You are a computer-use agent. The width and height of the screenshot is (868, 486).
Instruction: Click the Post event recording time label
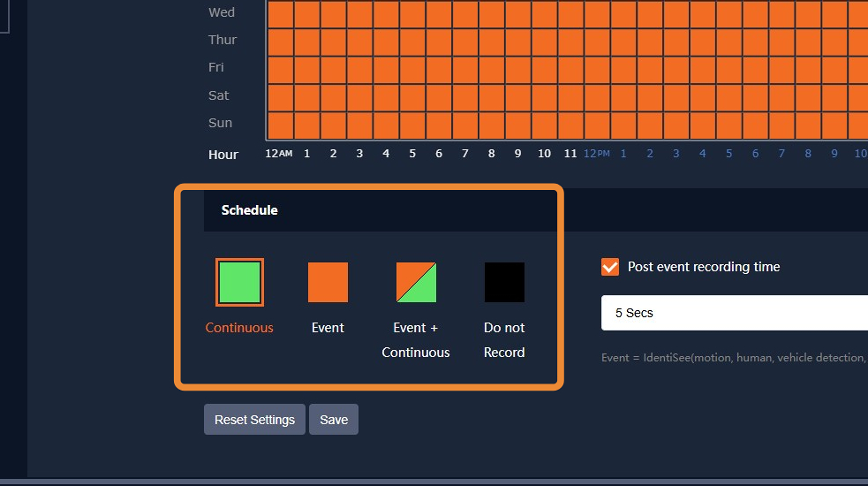pyautogui.click(x=704, y=267)
